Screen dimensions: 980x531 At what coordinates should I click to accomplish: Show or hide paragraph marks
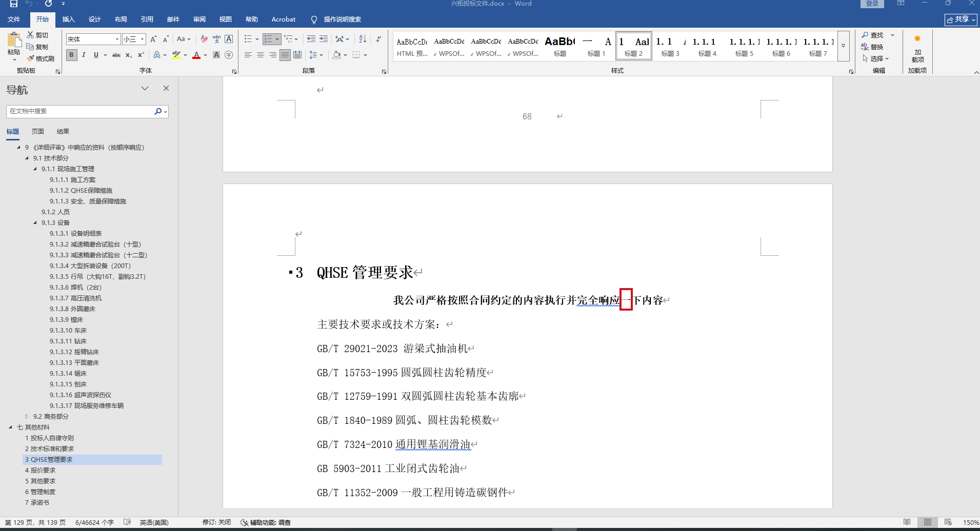(x=378, y=39)
